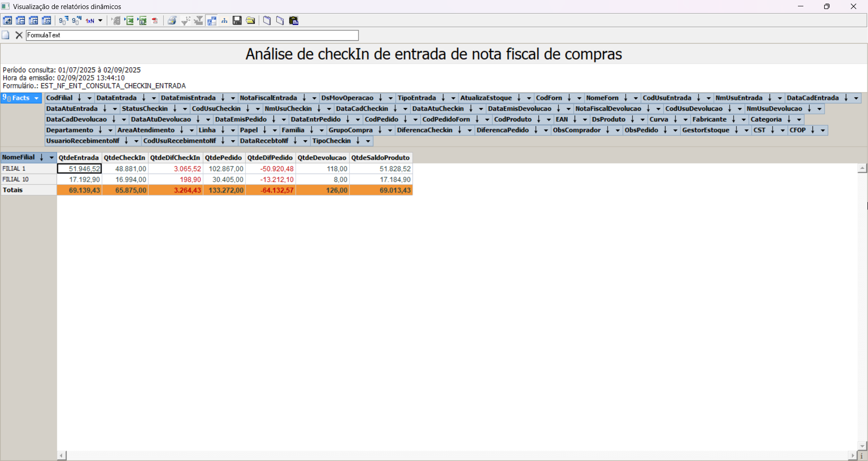Viewport: 868px width, 461px height.
Task: Click the grayed export icon left of Excel
Action: (117, 20)
